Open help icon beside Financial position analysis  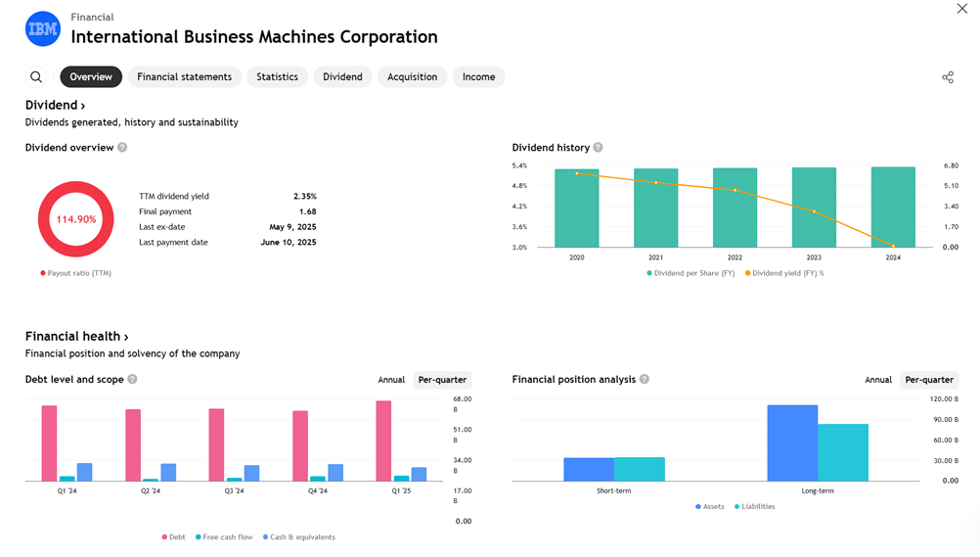coord(645,379)
